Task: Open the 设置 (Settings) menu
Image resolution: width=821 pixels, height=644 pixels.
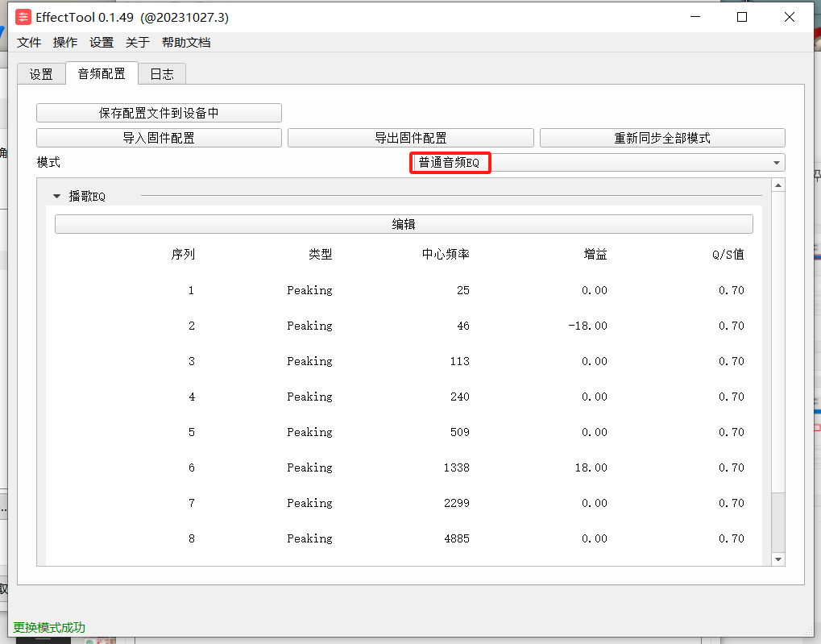Action: point(102,42)
